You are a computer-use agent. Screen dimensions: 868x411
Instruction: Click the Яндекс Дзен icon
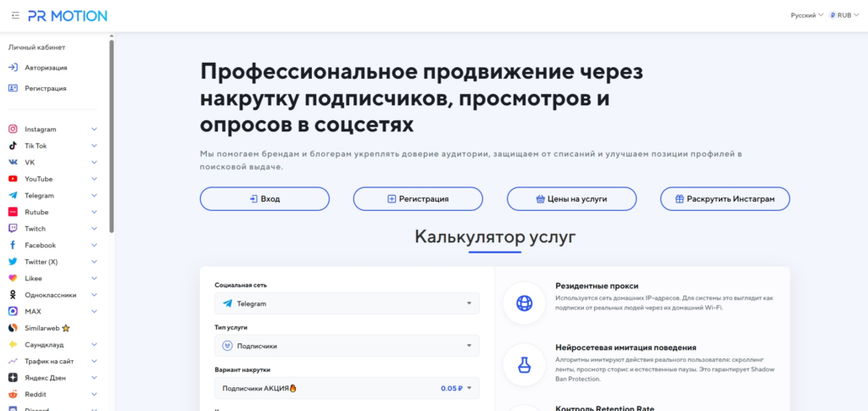[x=13, y=378]
